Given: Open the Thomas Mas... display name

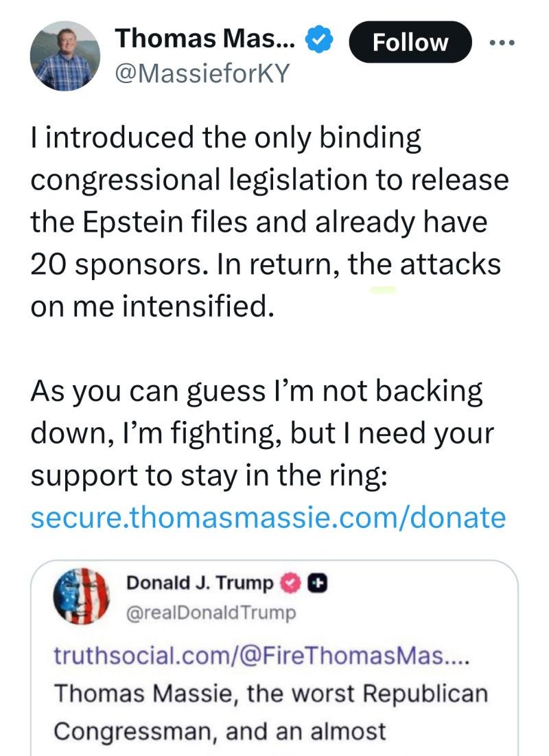Looking at the screenshot, I should (x=205, y=38).
